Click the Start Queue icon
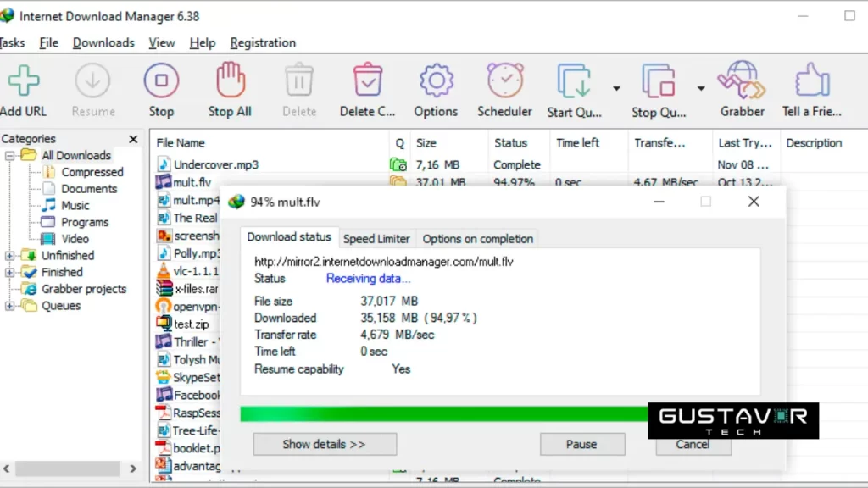The width and height of the screenshot is (868, 488). (574, 81)
